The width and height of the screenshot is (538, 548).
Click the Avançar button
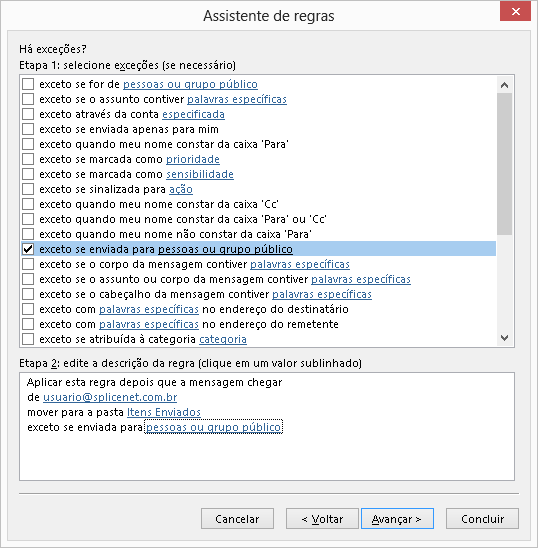[x=397, y=519]
